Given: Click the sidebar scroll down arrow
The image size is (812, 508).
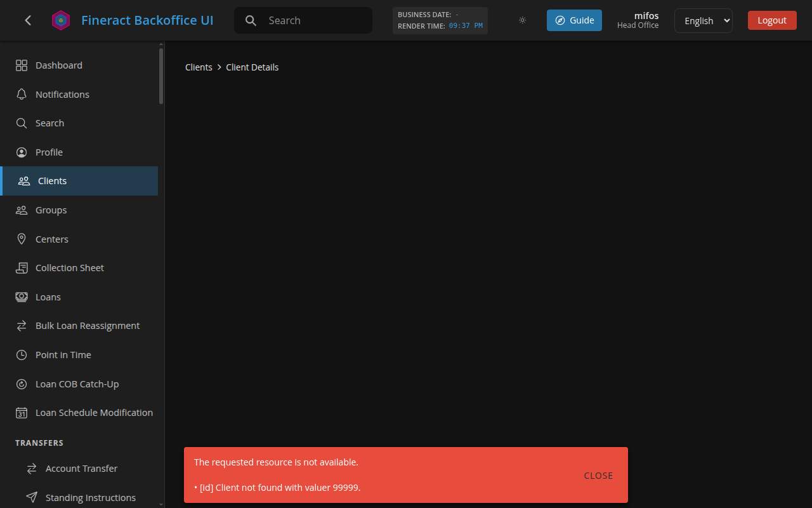Looking at the screenshot, I should [161, 504].
